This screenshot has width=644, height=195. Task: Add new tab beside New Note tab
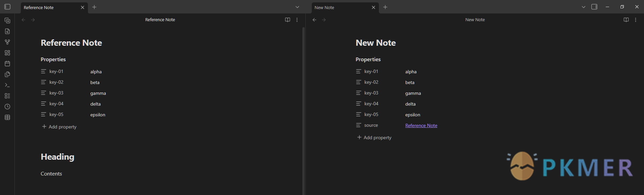tap(385, 7)
